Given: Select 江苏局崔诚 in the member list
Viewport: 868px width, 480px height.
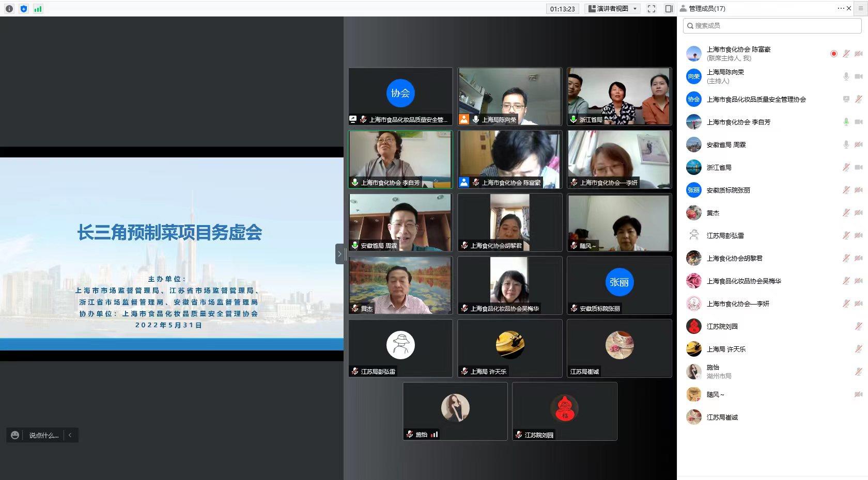Looking at the screenshot, I should coord(722,417).
